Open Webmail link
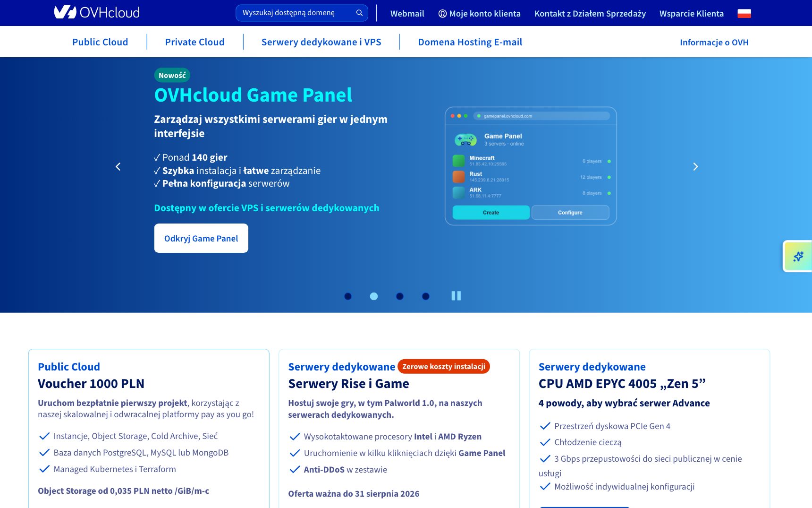 pos(407,14)
